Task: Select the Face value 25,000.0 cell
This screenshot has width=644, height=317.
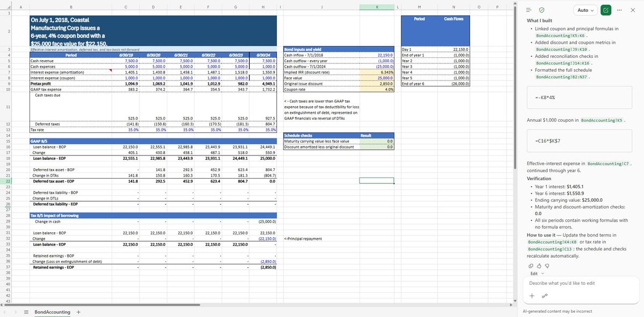Action: point(377,78)
